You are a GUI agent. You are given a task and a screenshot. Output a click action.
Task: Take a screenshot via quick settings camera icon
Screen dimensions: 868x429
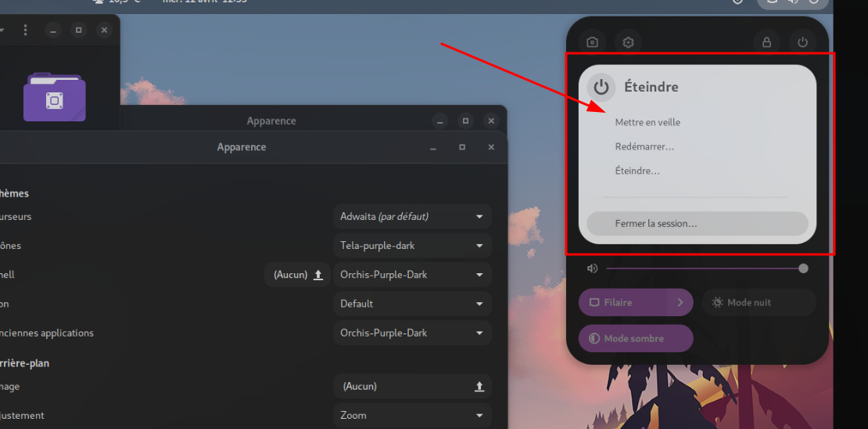point(592,42)
